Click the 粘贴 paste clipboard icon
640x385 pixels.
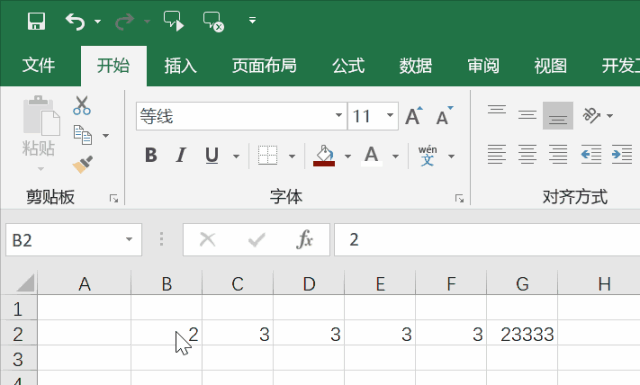(41, 116)
